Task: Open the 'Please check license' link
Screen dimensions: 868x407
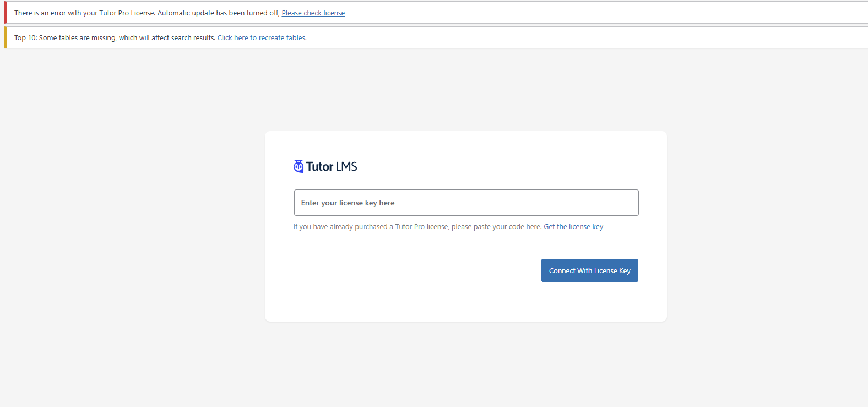Action: point(313,13)
